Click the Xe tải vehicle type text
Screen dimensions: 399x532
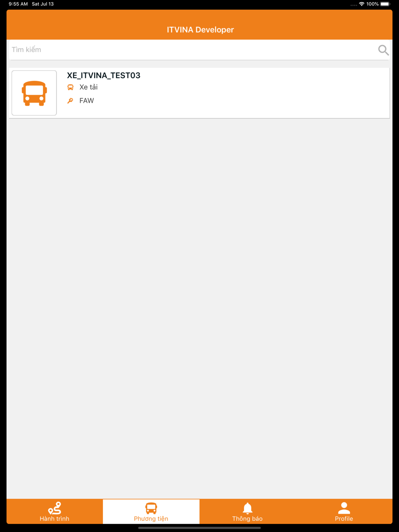click(89, 87)
